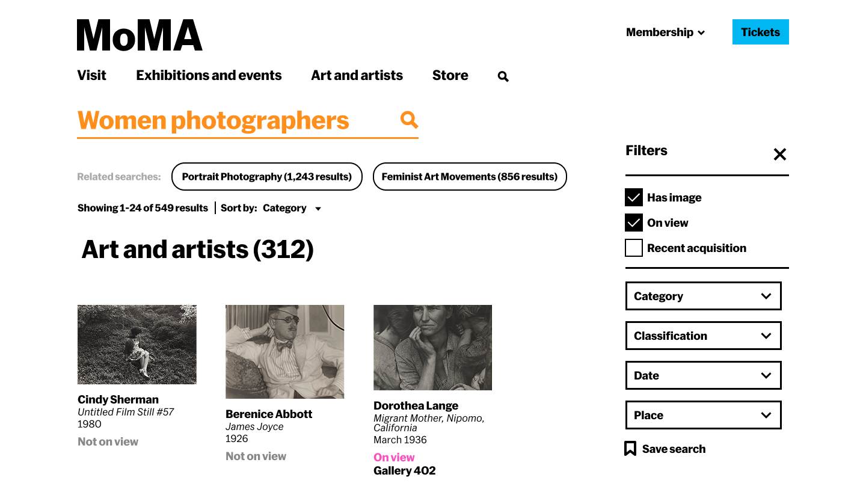Disable the On view filter
866x504 pixels.
(633, 223)
